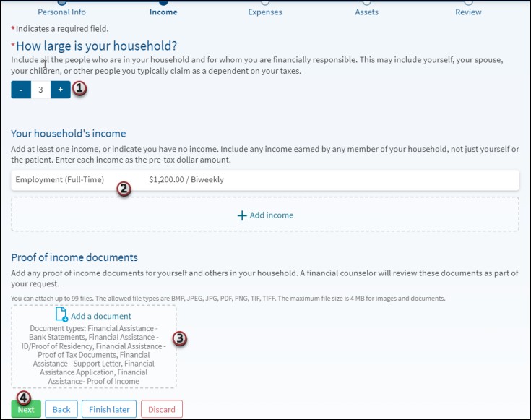Save progress with Finish later
The height and width of the screenshot is (420, 531).
(x=109, y=409)
